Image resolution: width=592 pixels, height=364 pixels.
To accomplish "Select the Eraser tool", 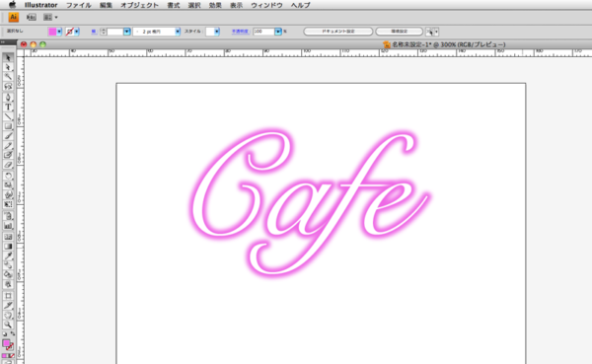I will click(8, 165).
